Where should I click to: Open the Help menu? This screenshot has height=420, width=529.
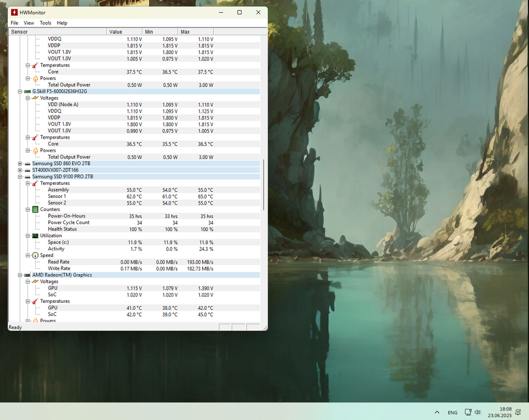(x=62, y=23)
